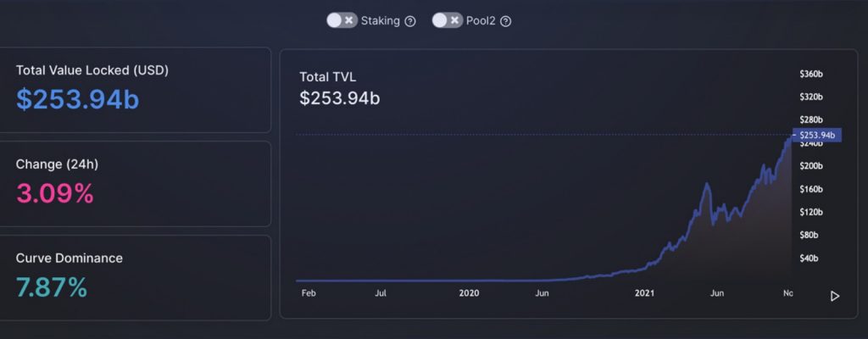The image size is (868, 339).
Task: Click the highlighted $253.94b price axis tag
Action: 818,135
